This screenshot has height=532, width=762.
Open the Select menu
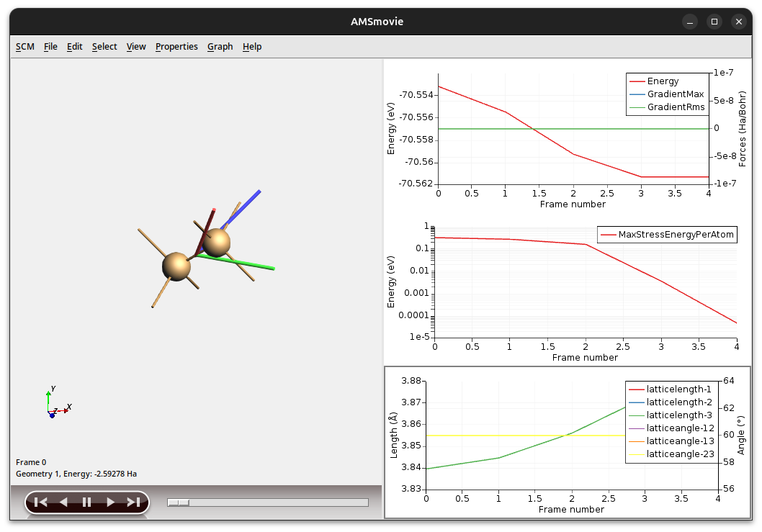[x=104, y=46]
